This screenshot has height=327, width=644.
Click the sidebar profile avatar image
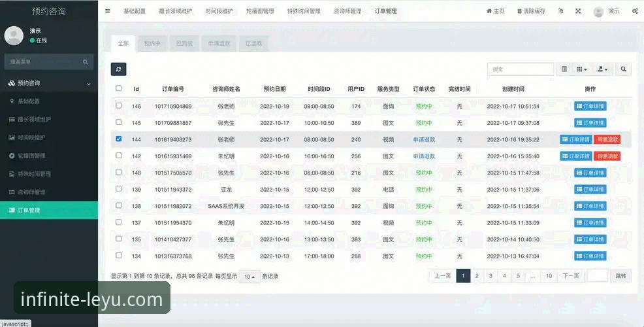[14, 36]
